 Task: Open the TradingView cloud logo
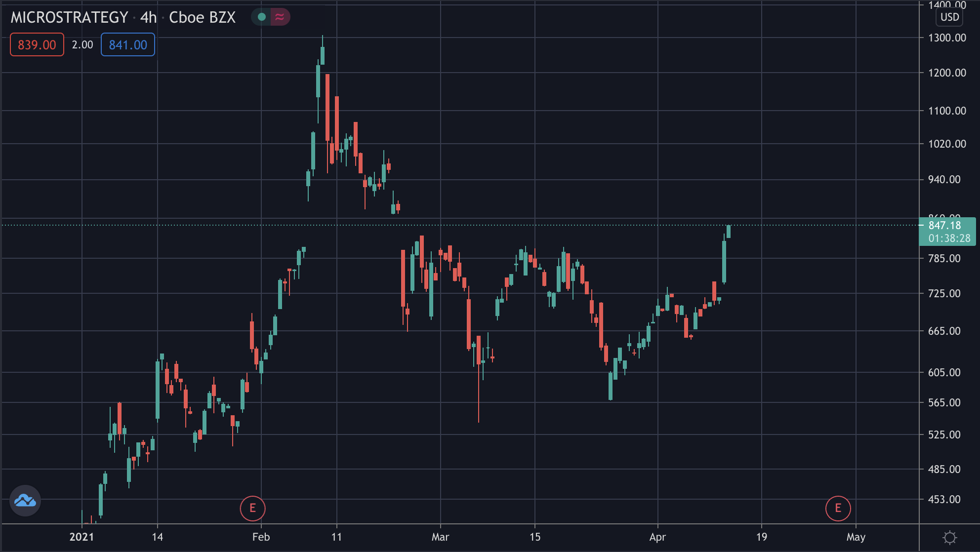tap(25, 501)
